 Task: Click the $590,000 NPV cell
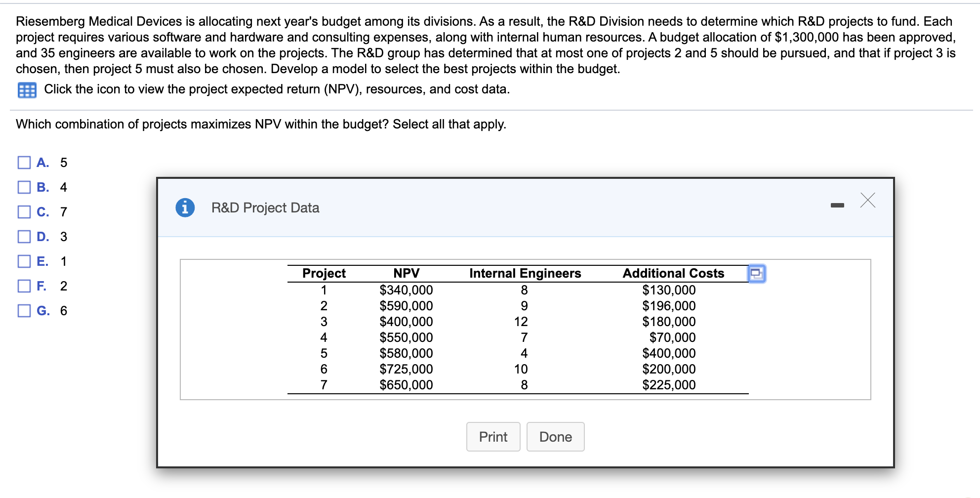[406, 306]
